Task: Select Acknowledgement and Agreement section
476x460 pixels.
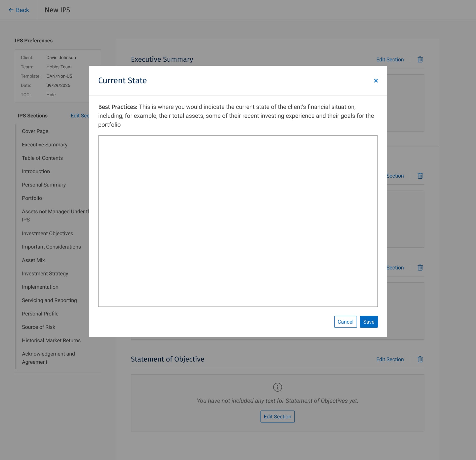Action: pos(48,358)
